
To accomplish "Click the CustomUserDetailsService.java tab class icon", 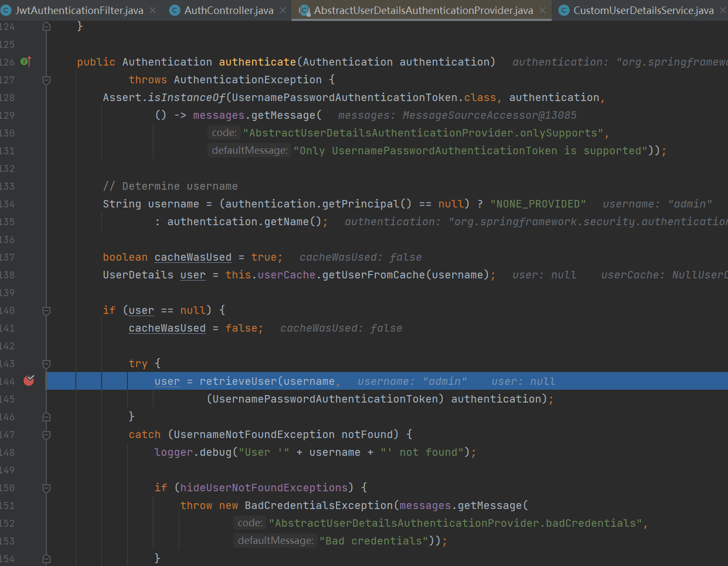I will 564,10.
